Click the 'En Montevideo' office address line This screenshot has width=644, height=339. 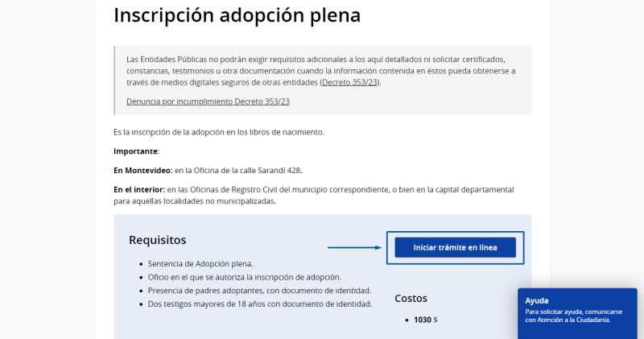click(x=208, y=170)
